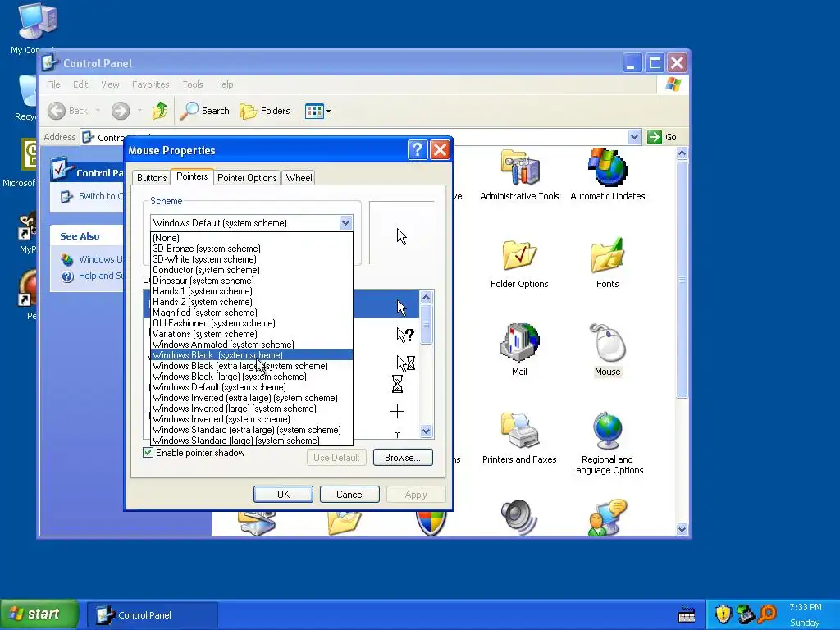Open the Help menu
The image size is (840, 630).
click(225, 84)
